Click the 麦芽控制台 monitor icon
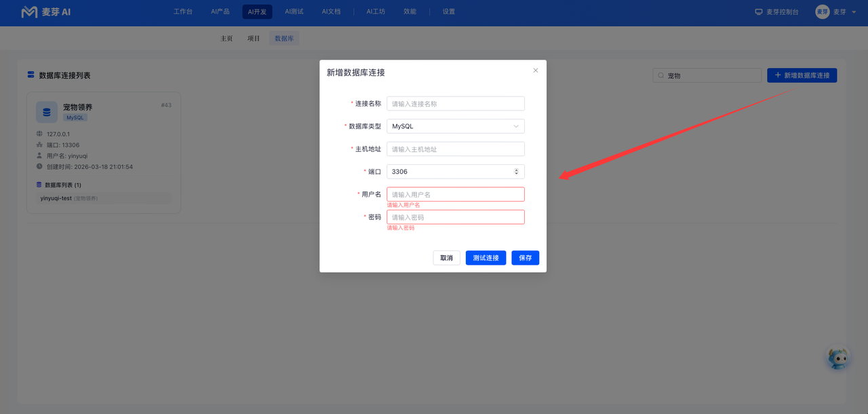 [x=759, y=12]
